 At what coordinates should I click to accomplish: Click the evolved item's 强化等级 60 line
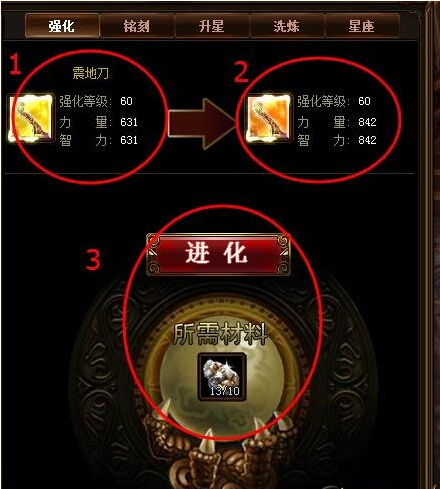[334, 101]
